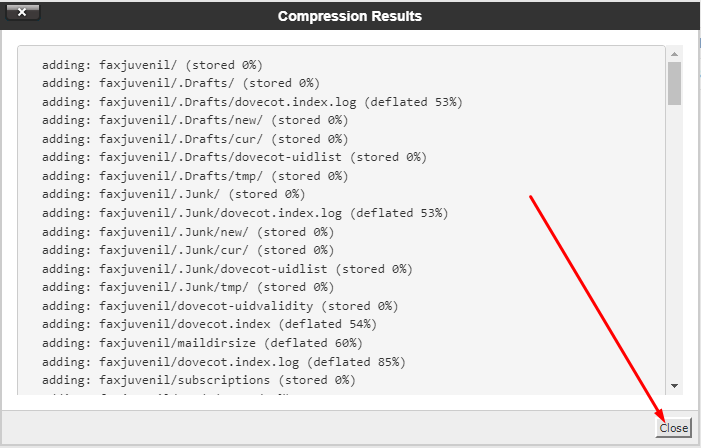Click the X icon in the title bar
Viewport: 701px width, 448px height.
[x=22, y=15]
